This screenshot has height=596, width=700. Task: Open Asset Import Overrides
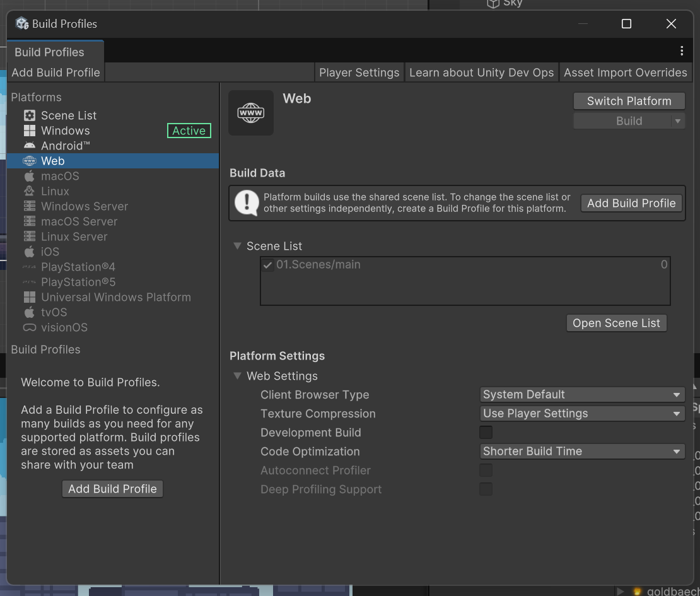[x=625, y=73]
